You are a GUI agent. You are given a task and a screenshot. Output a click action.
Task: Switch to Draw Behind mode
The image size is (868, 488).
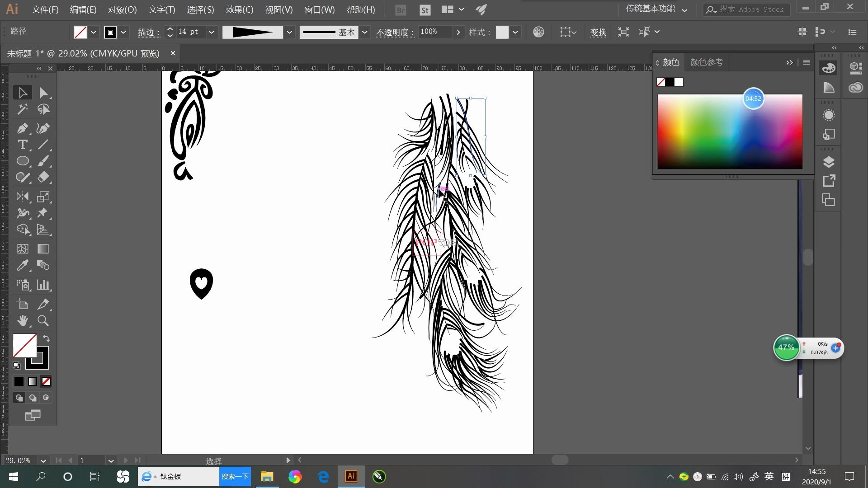tap(33, 398)
